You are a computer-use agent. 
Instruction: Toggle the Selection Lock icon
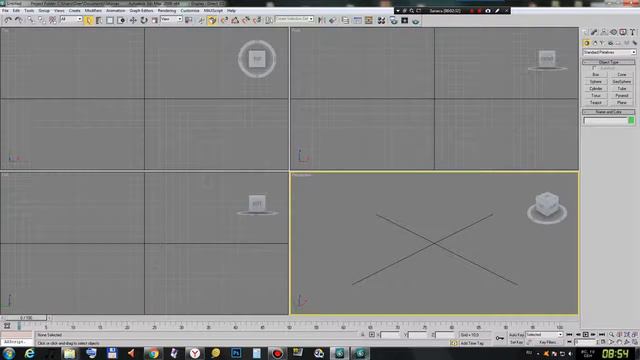click(362, 335)
